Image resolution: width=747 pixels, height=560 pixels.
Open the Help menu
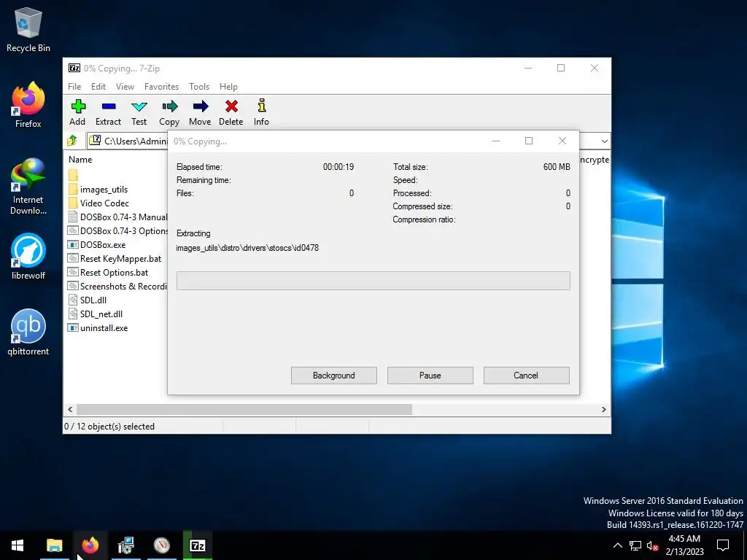coord(228,87)
